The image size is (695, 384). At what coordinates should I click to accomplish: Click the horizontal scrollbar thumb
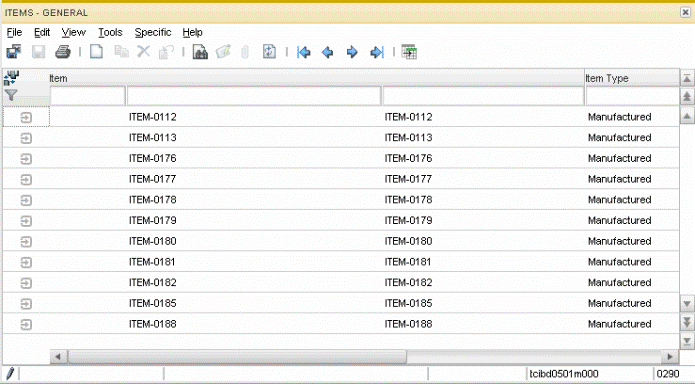237,357
